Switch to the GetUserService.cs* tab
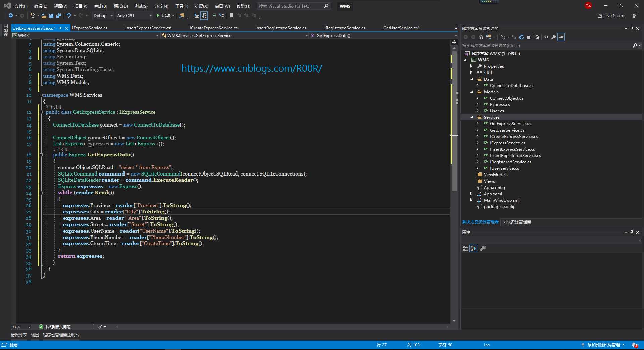The width and height of the screenshot is (644, 350). point(401,28)
